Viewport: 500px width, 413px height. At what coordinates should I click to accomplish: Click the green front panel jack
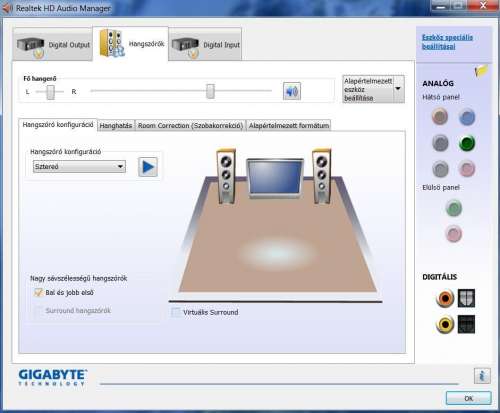click(454, 208)
